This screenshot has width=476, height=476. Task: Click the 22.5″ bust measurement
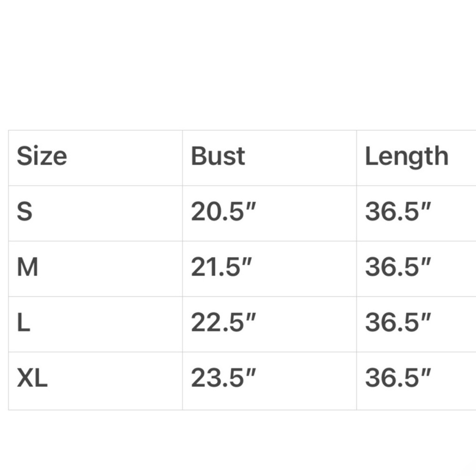pyautogui.click(x=224, y=323)
